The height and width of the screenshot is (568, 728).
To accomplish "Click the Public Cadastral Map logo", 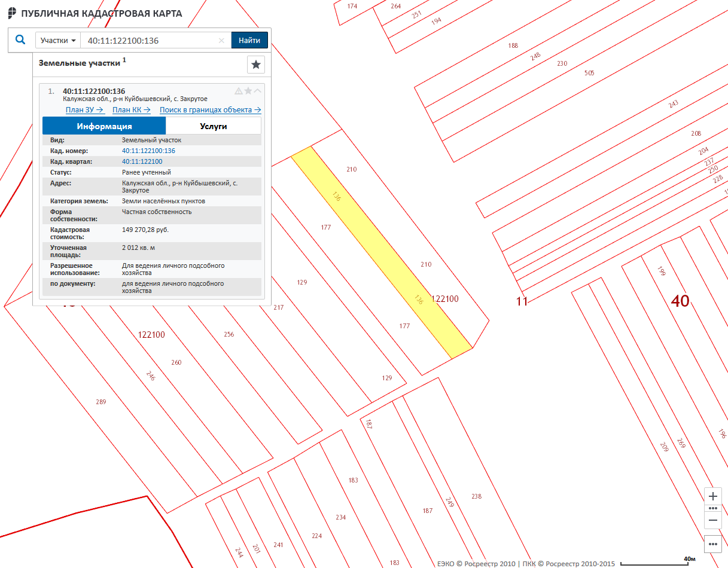I will [12, 13].
